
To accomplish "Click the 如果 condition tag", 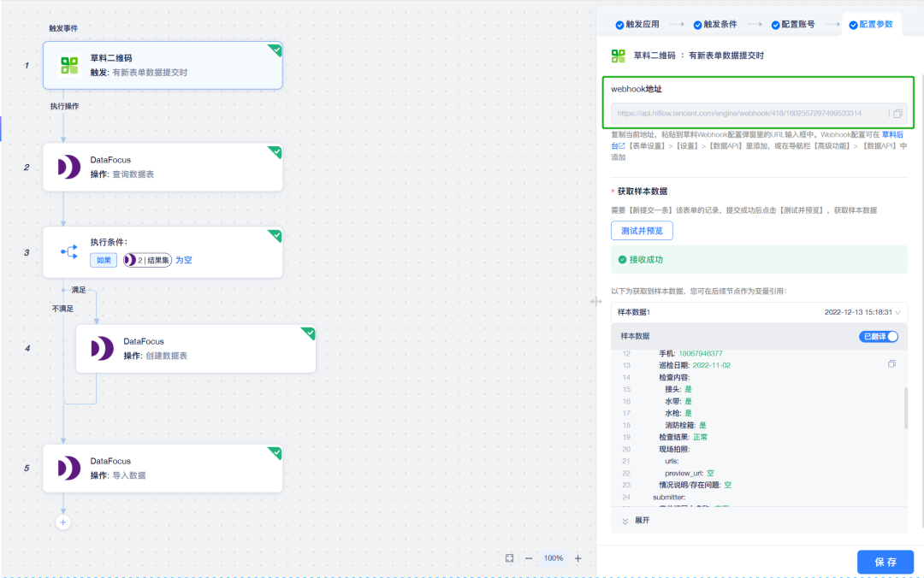I will pos(104,260).
